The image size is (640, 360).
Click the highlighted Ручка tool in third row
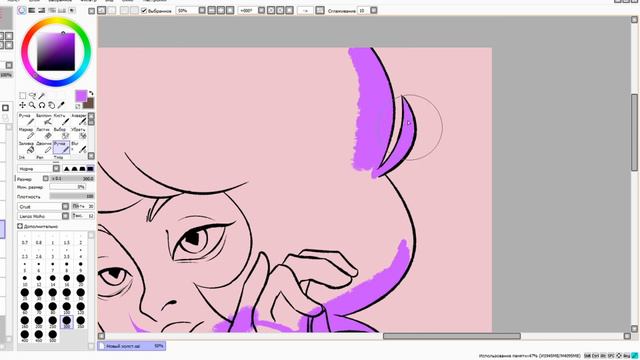(x=61, y=147)
